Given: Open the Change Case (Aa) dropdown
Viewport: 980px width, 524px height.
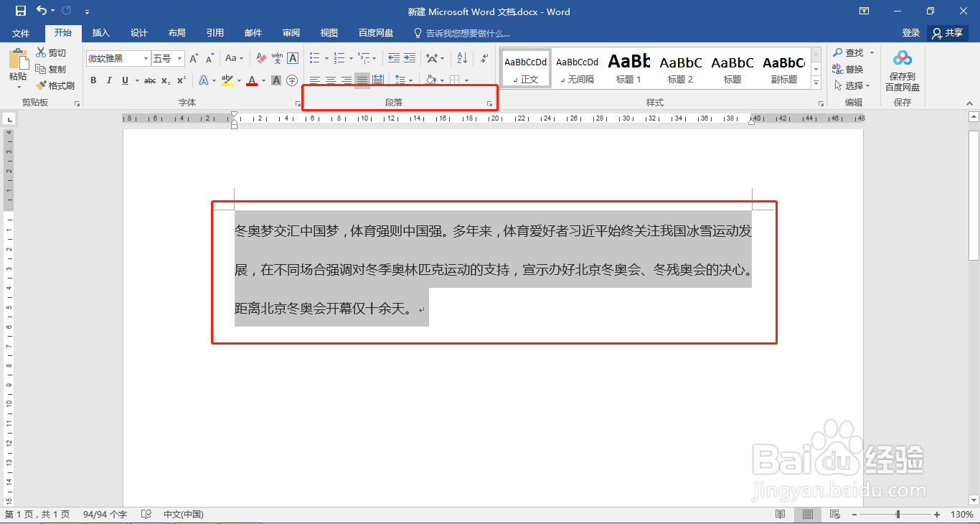Looking at the screenshot, I should point(234,58).
